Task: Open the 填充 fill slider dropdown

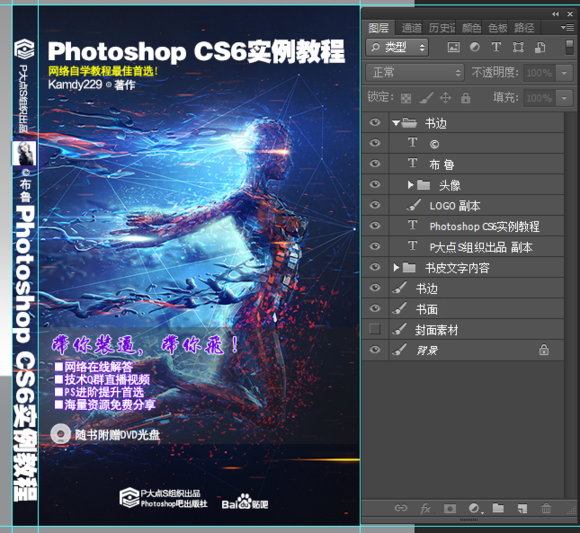Action: 564,98
